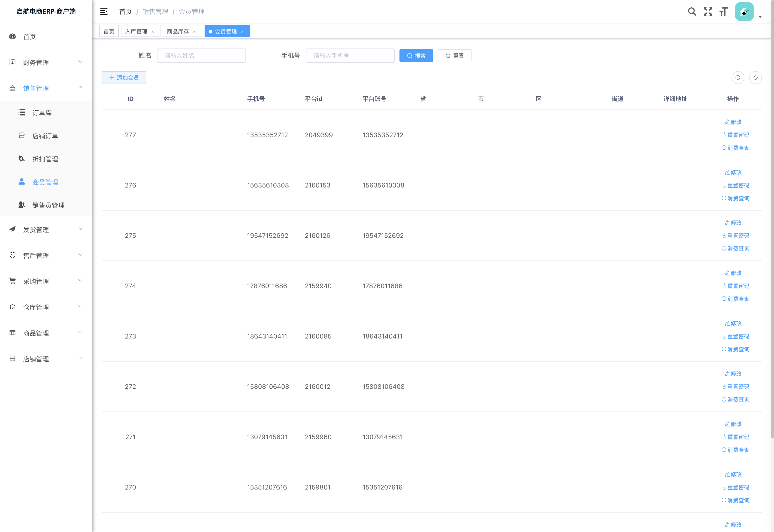Collapse the 销售管理 sidebar menu
Image resolution: width=774 pixels, height=532 pixels.
[46, 88]
